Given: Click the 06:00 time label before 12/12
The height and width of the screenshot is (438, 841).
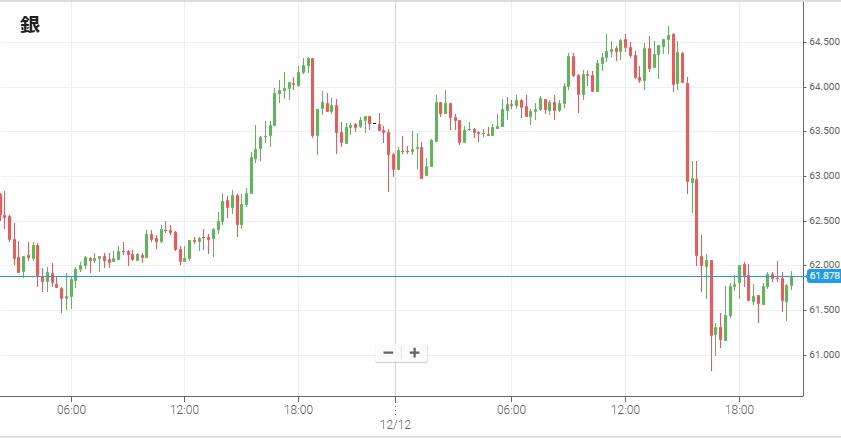Looking at the screenshot, I should click(71, 410).
